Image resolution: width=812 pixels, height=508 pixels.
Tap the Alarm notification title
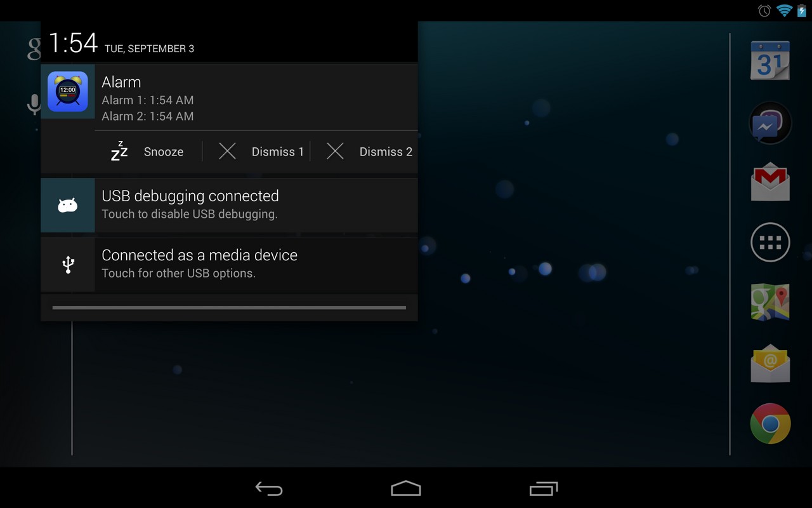(121, 82)
